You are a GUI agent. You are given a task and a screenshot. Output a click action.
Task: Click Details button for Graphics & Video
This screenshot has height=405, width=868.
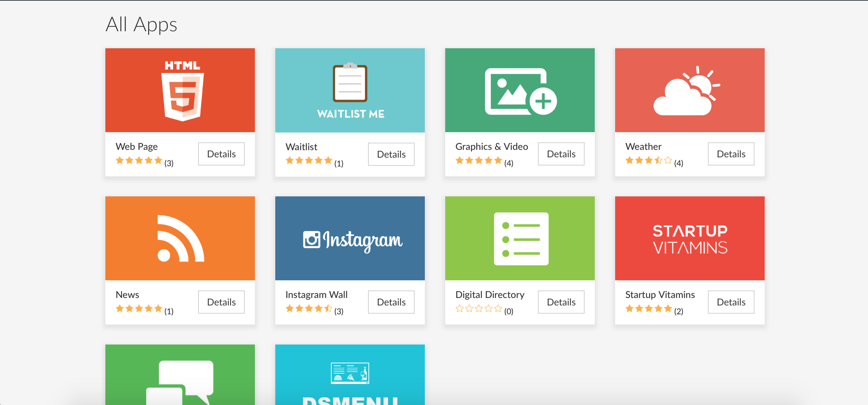click(x=561, y=154)
